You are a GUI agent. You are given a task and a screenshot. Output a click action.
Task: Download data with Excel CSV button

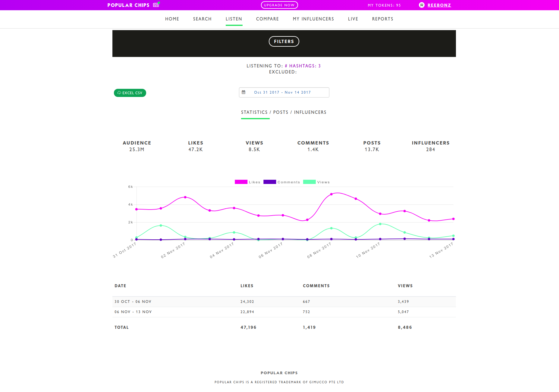(130, 93)
